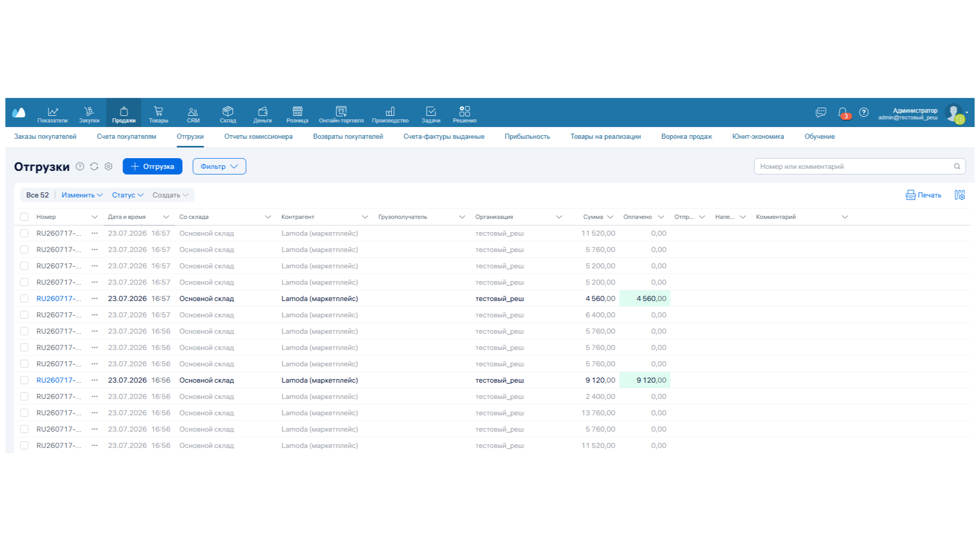The width and height of the screenshot is (980, 551).
Task: Tick the select-all checkbox in the header
Action: point(24,217)
